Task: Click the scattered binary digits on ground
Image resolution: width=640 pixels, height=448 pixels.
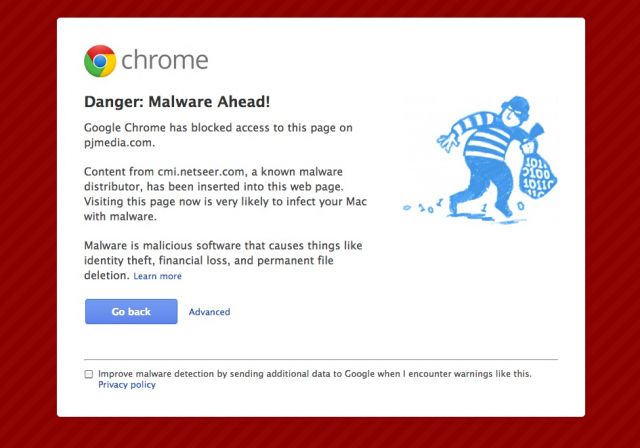Action: (422, 207)
